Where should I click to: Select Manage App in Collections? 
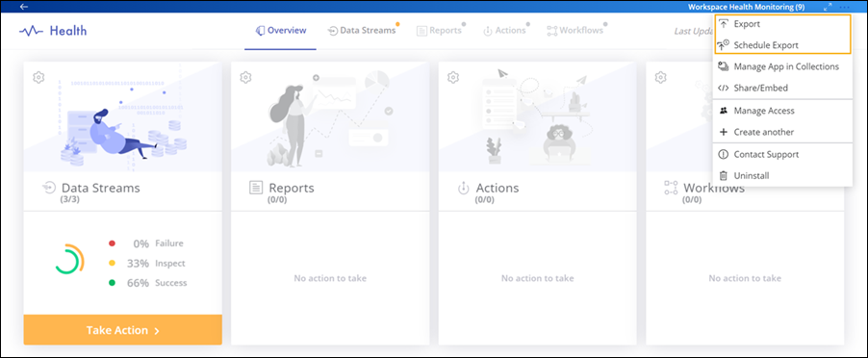coord(782,66)
